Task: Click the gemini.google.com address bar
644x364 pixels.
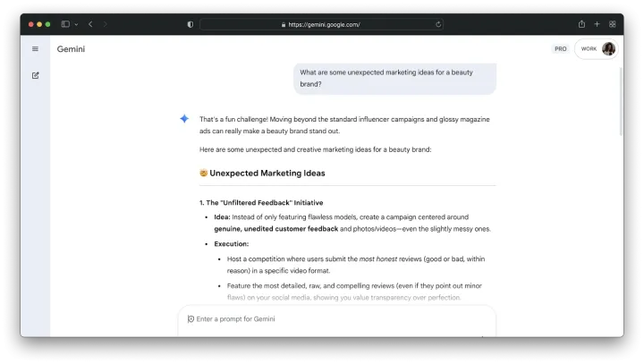Action: [321, 25]
